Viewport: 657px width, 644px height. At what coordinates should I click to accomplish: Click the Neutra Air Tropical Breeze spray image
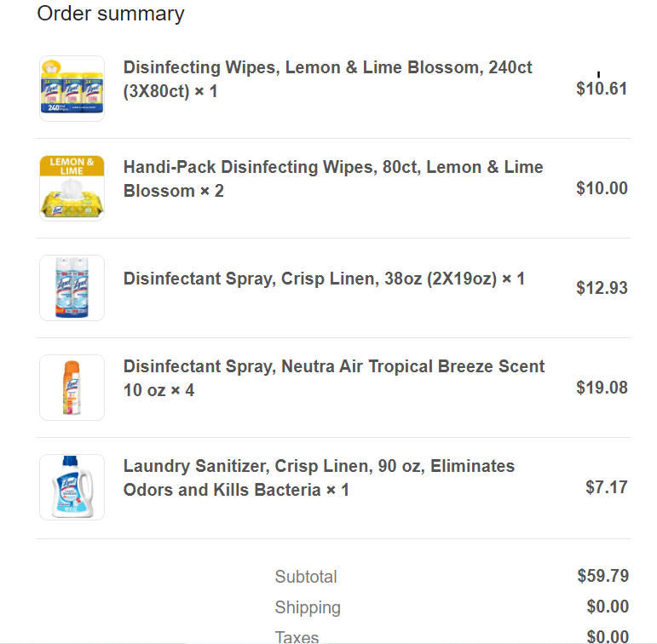click(x=72, y=388)
